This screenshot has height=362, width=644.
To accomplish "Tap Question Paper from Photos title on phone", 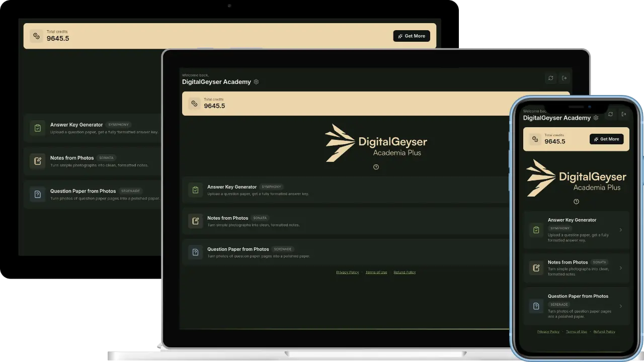I will click(578, 296).
